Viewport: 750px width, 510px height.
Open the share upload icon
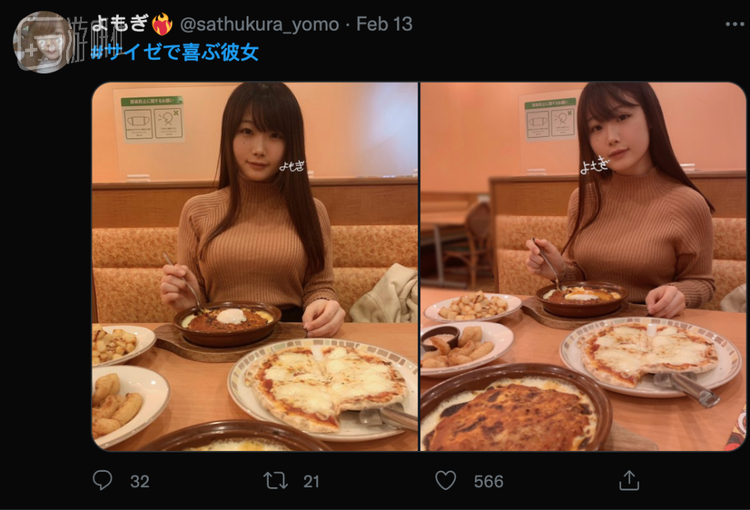pos(629,480)
